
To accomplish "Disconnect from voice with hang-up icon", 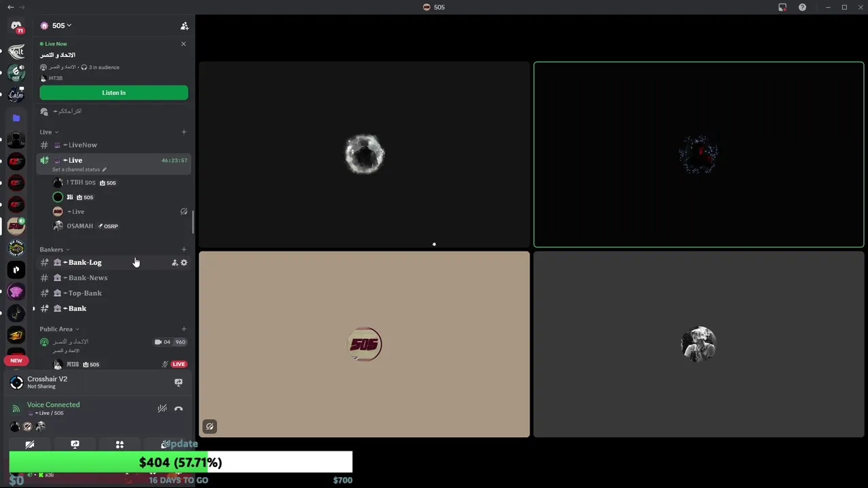I will point(178,409).
